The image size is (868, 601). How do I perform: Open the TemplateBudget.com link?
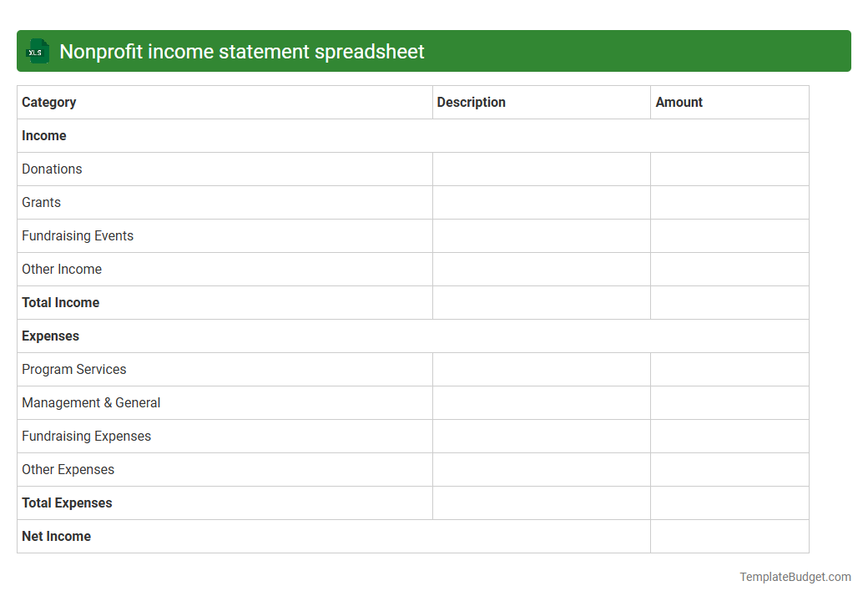(795, 576)
